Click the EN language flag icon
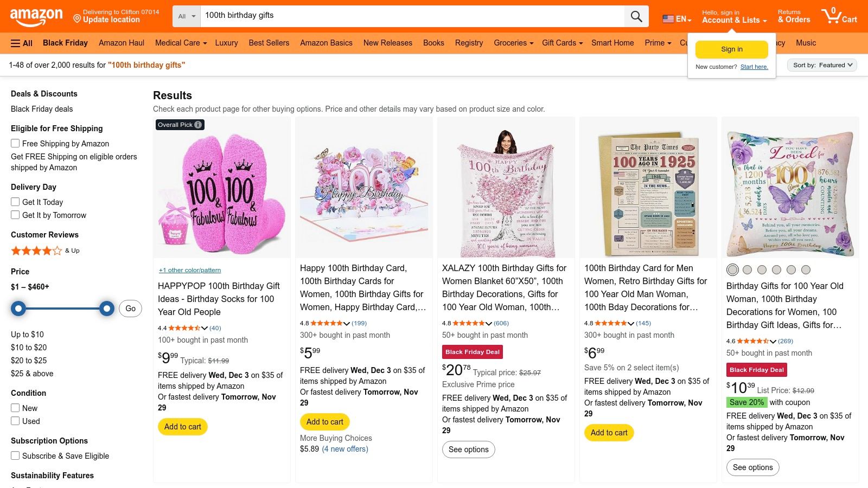This screenshot has height=488, width=868. click(x=666, y=18)
